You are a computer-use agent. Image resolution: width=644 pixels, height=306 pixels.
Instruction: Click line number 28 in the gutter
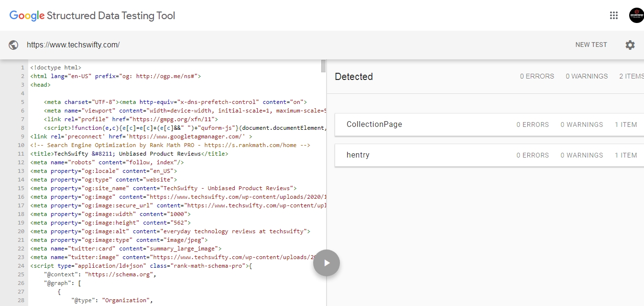pos(21,300)
